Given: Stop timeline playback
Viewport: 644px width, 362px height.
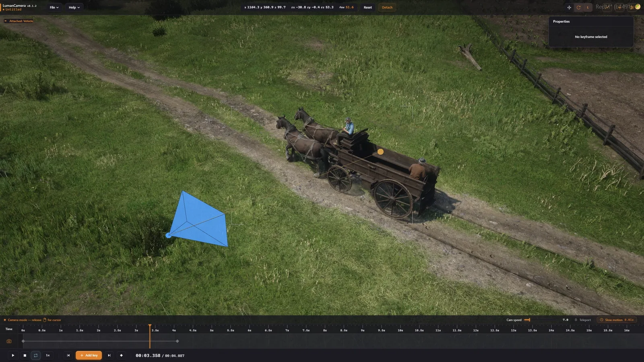Looking at the screenshot, I should (25, 356).
